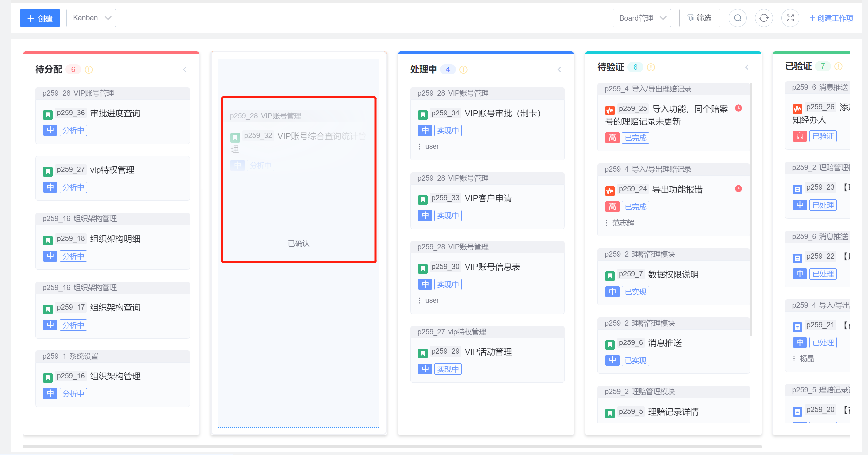The image size is (868, 455).
Task: Collapse the 处理中 column chevron
Action: 559,69
